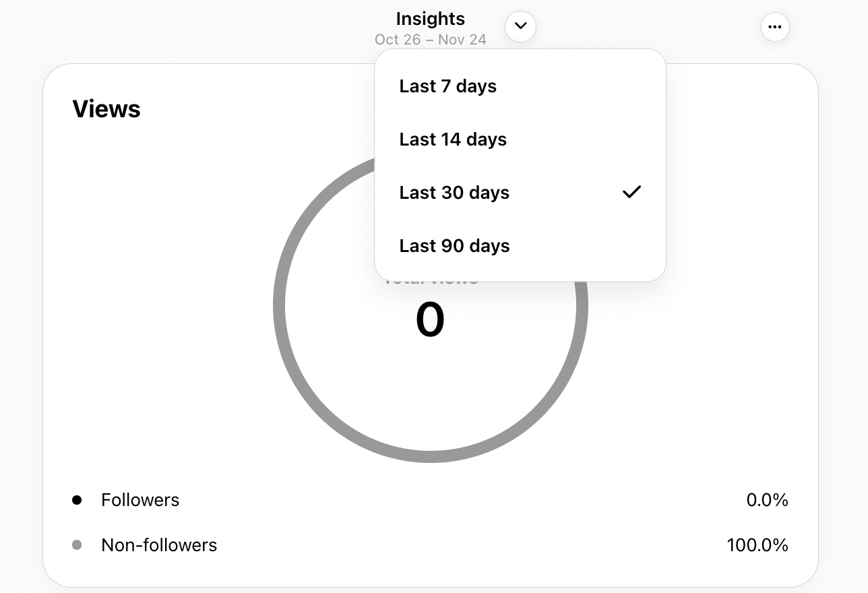Click the Total views counter showing 0

click(430, 319)
